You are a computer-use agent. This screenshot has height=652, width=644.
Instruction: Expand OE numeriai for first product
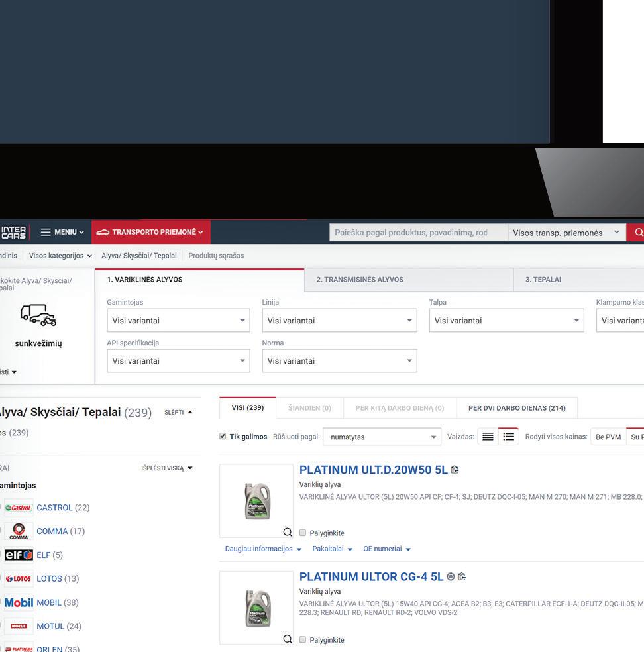tap(387, 549)
